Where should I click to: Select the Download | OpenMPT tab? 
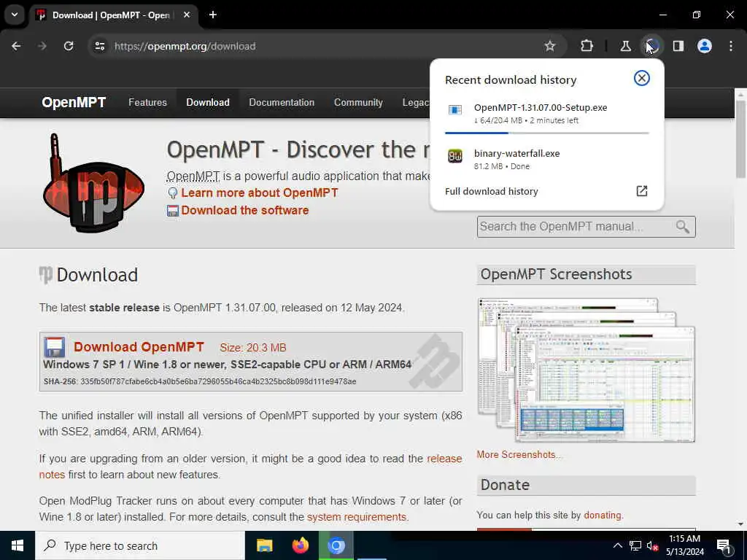pos(111,15)
